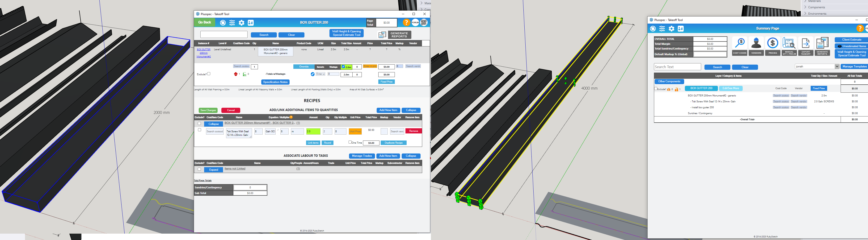Expand Other Components layer group
The width and height of the screenshot is (868, 240).
(669, 82)
